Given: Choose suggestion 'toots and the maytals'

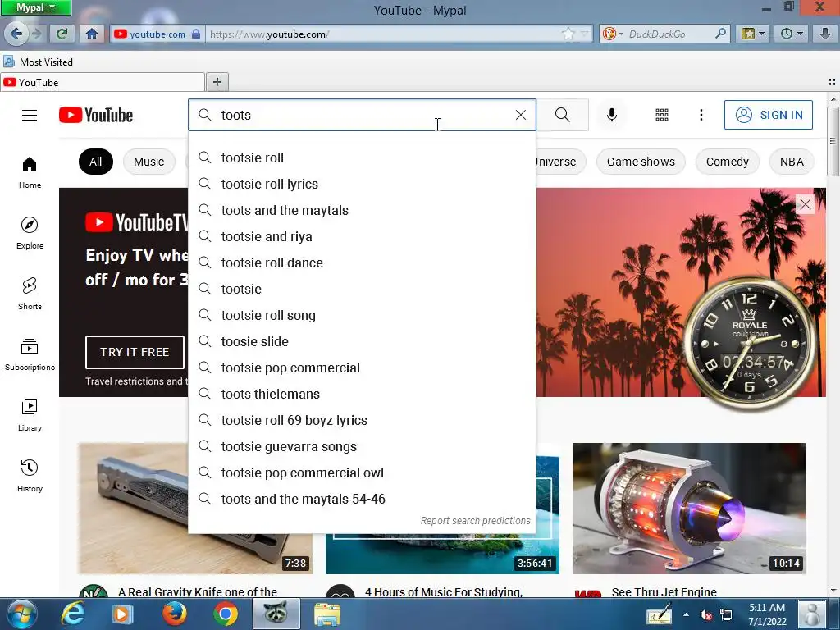Looking at the screenshot, I should [x=362, y=210].
